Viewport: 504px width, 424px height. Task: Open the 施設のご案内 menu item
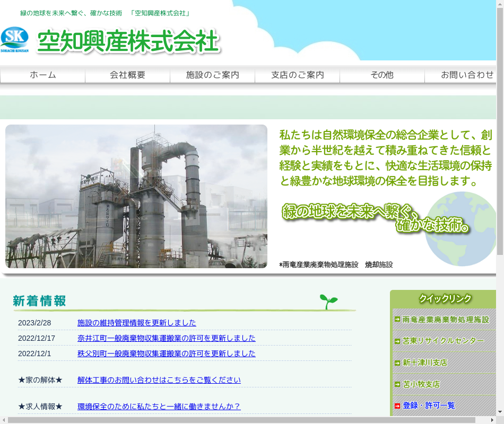coord(212,75)
